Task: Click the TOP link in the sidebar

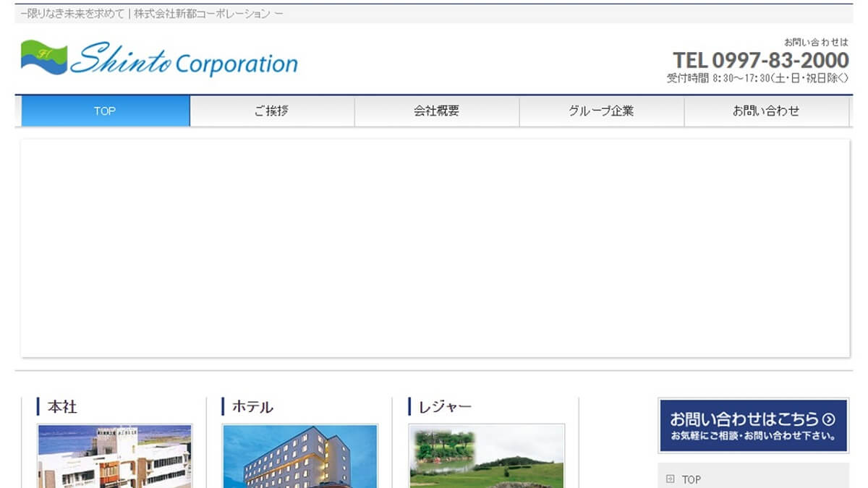Action: point(692,479)
